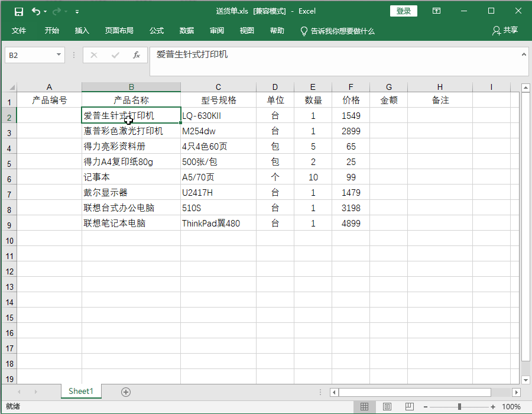Viewport: 532px width, 414px height.
Task: Select cell containing 戴尔显示器
Action: 131,192
